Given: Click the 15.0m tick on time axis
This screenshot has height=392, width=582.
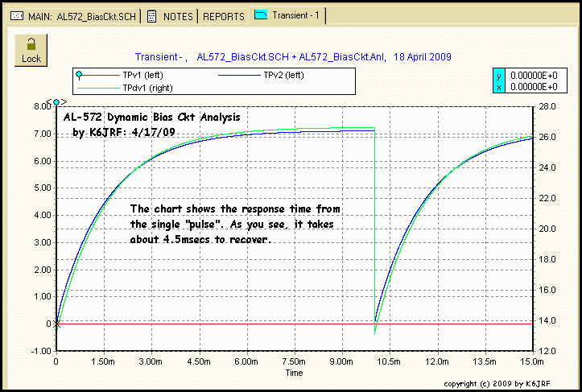Looking at the screenshot, I should click(532, 361).
